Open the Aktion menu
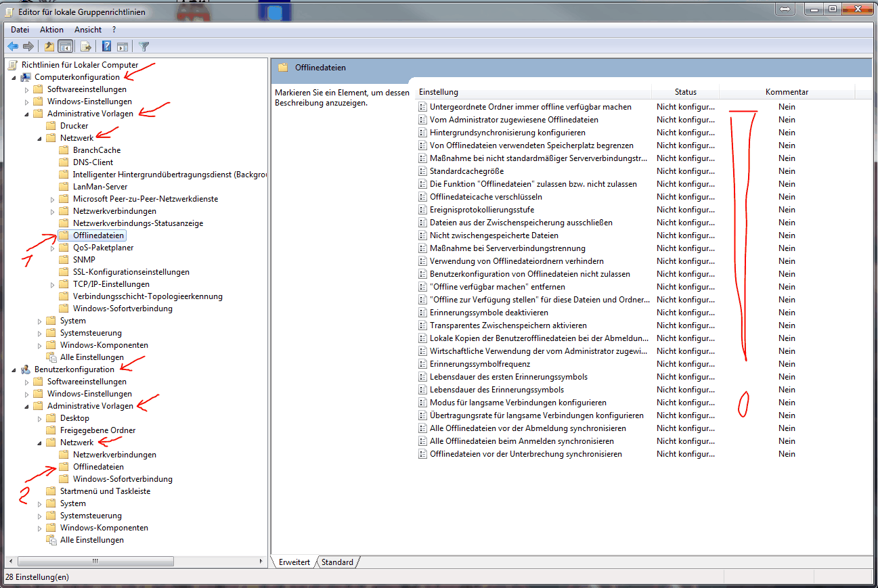Image resolution: width=878 pixels, height=588 pixels. (x=51, y=30)
